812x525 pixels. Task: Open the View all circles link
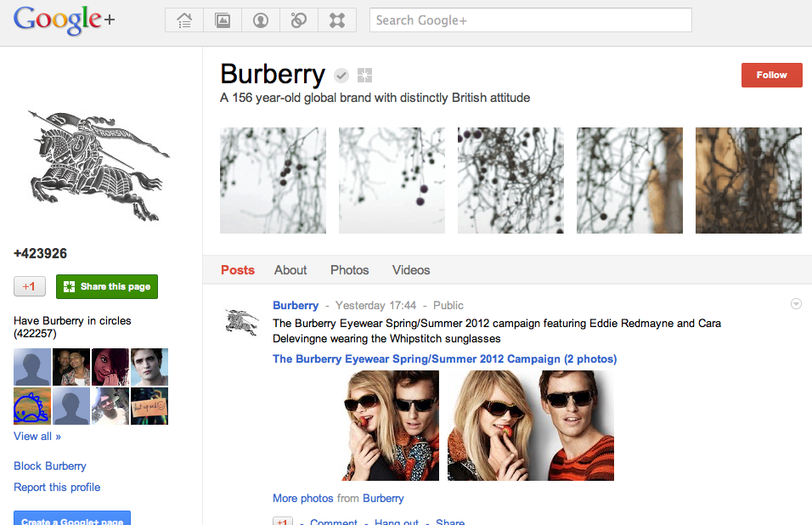click(37, 437)
